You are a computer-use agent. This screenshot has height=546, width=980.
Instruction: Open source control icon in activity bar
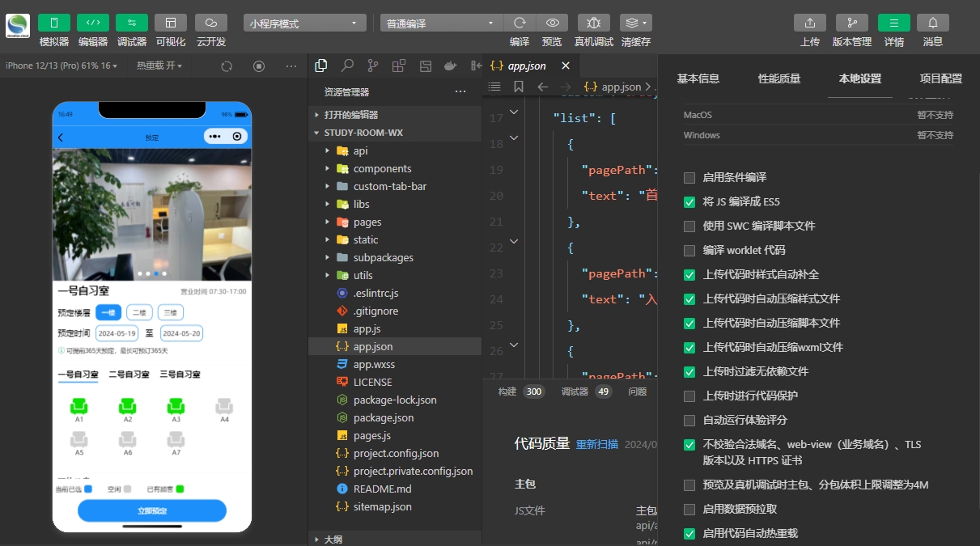click(373, 66)
